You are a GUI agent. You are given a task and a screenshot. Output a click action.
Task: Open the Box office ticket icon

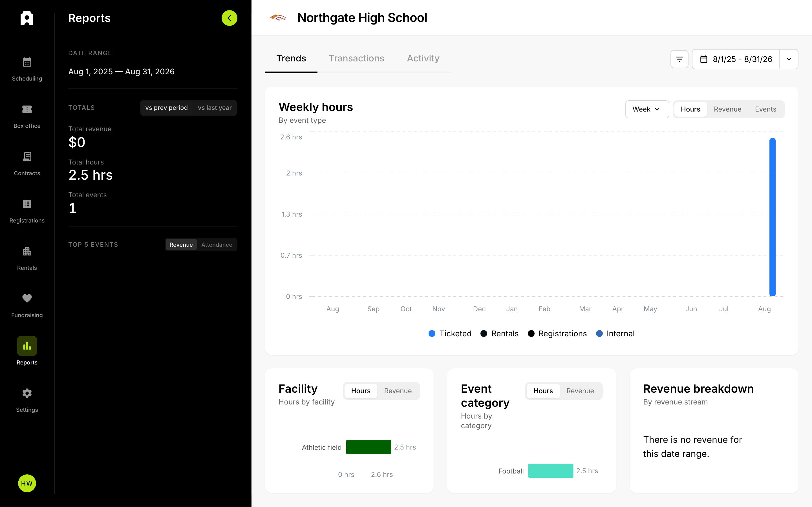(27, 109)
